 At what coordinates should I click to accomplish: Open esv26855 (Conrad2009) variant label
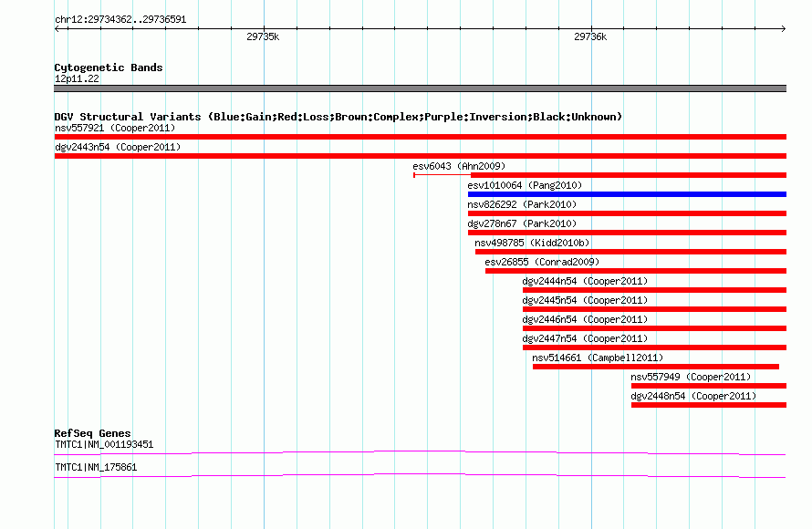[x=542, y=262]
